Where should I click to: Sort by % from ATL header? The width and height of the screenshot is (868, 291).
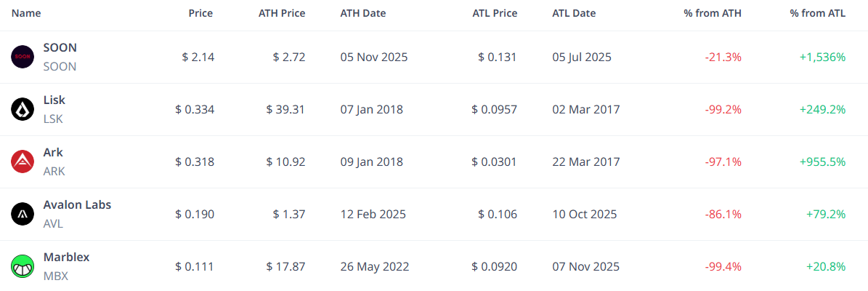[818, 13]
